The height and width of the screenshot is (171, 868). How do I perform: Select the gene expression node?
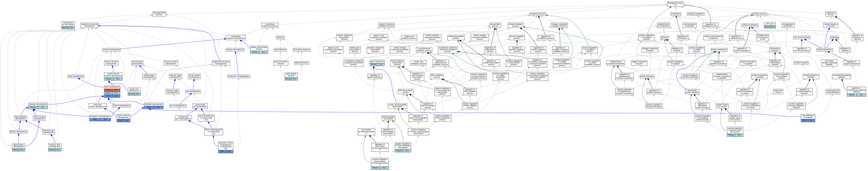click(x=377, y=63)
